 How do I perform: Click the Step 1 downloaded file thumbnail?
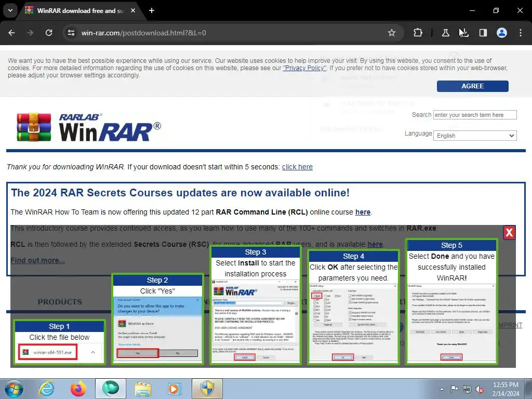click(60, 342)
